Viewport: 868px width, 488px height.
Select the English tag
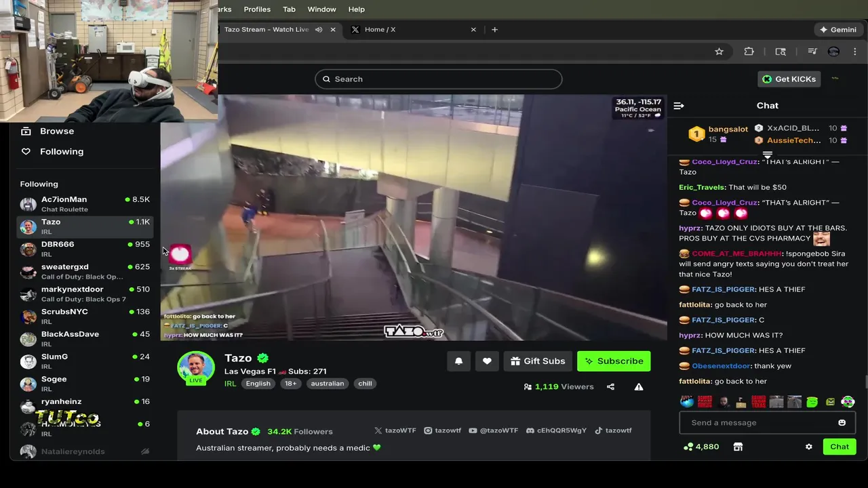click(x=258, y=384)
